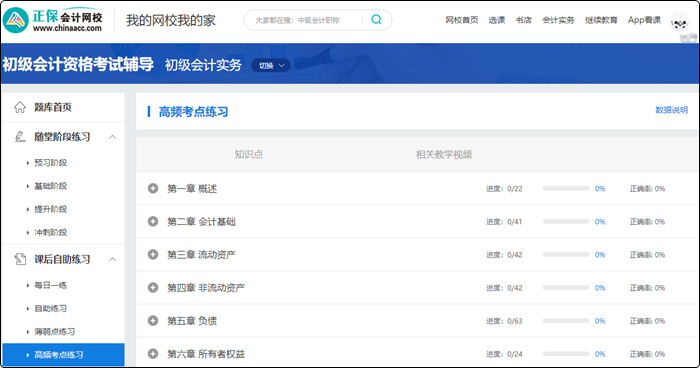The image size is (700, 368).
Task: Open 继续教育 in top navigation
Action: pos(601,20)
